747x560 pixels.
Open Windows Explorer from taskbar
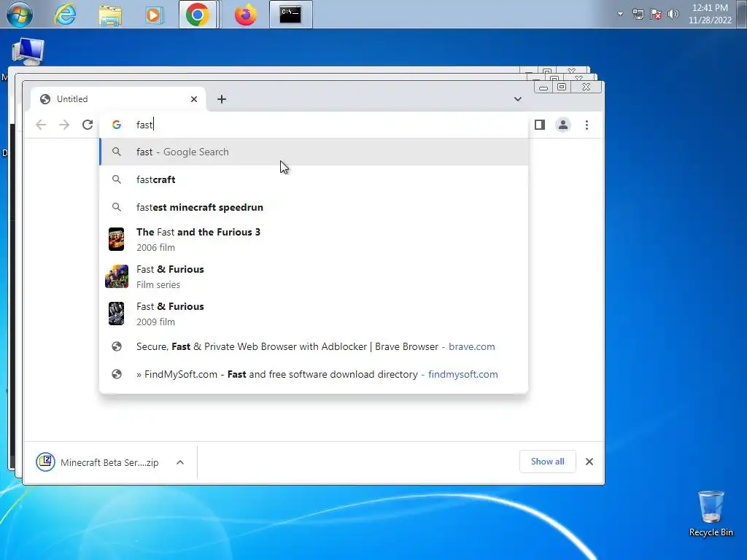click(110, 15)
